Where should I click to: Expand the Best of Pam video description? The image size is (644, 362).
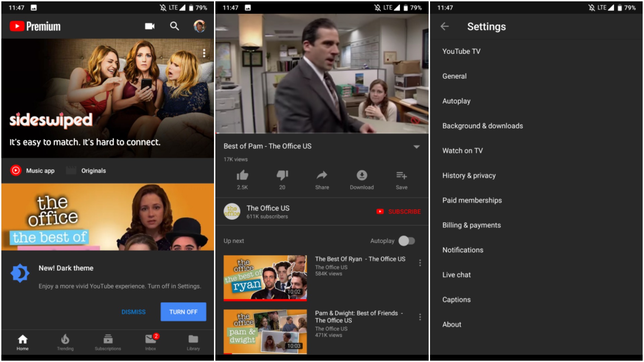click(417, 146)
